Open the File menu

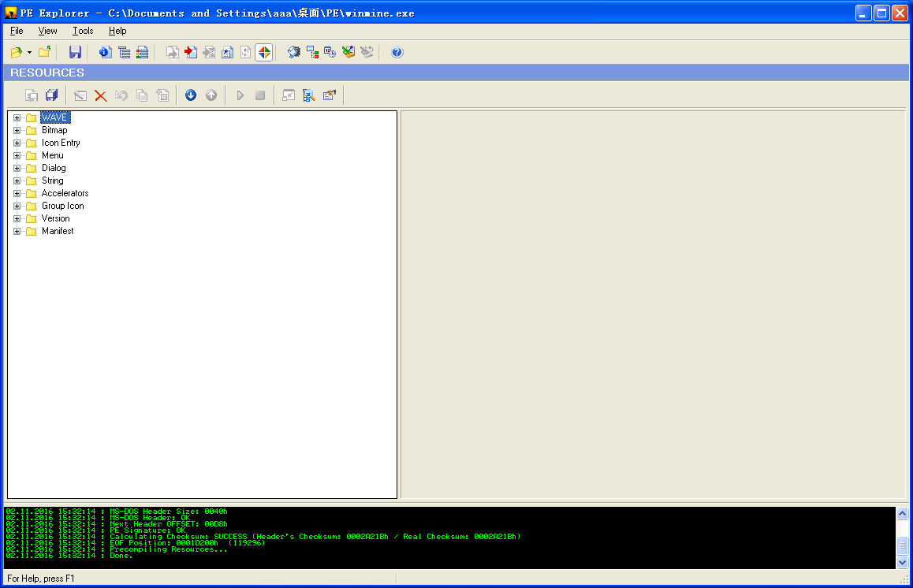[17, 31]
